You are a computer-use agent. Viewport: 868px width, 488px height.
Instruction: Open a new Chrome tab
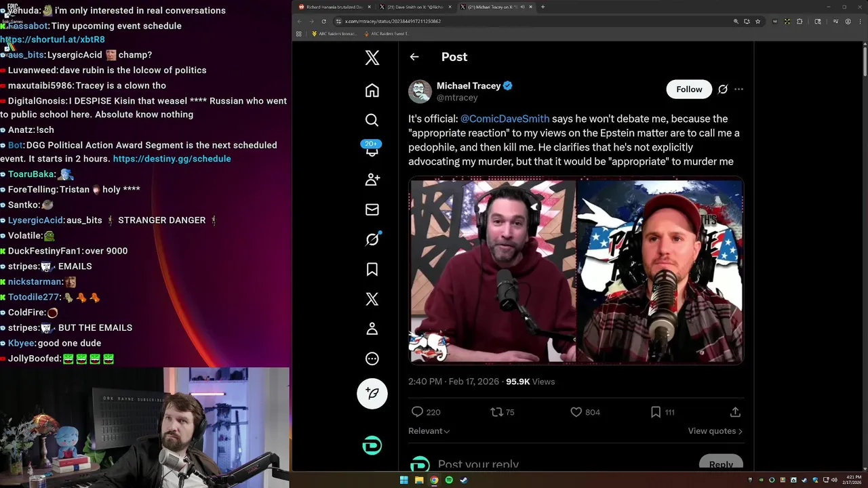(x=542, y=7)
